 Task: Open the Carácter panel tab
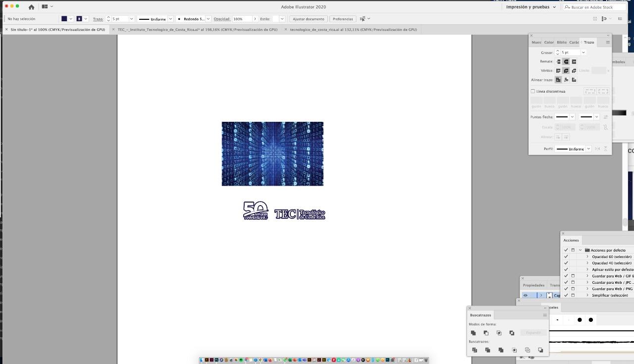click(x=574, y=42)
